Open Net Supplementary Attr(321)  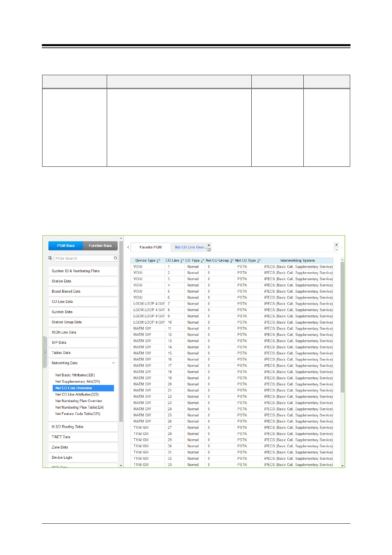click(78, 381)
